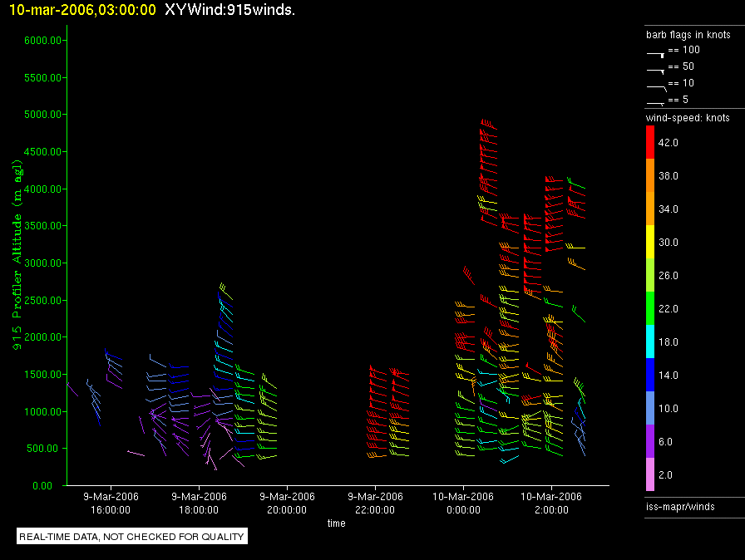Viewport: 745px width, 560px height.
Task: Click the 50-knot barb flag symbol
Action: [x=656, y=69]
